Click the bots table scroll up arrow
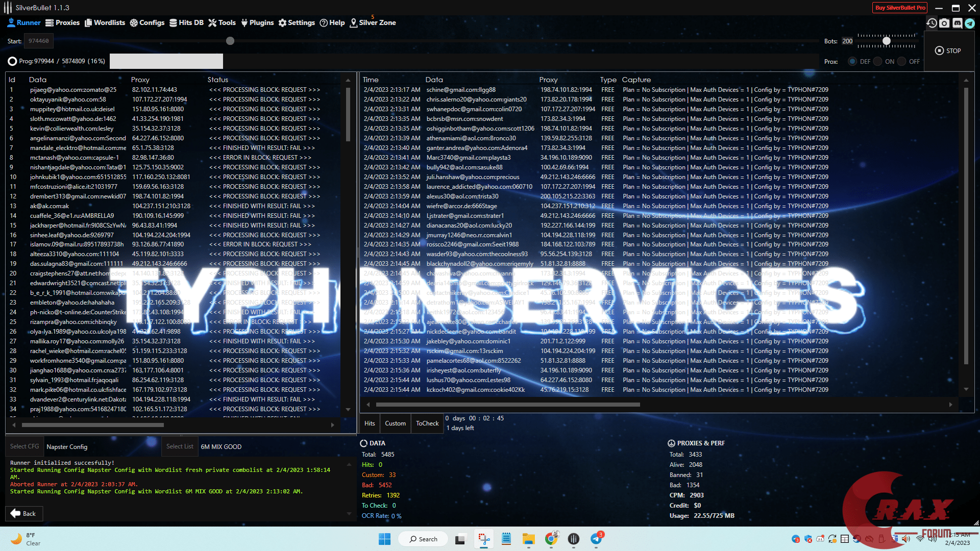Screen dimensions: 980x551 (x=348, y=81)
